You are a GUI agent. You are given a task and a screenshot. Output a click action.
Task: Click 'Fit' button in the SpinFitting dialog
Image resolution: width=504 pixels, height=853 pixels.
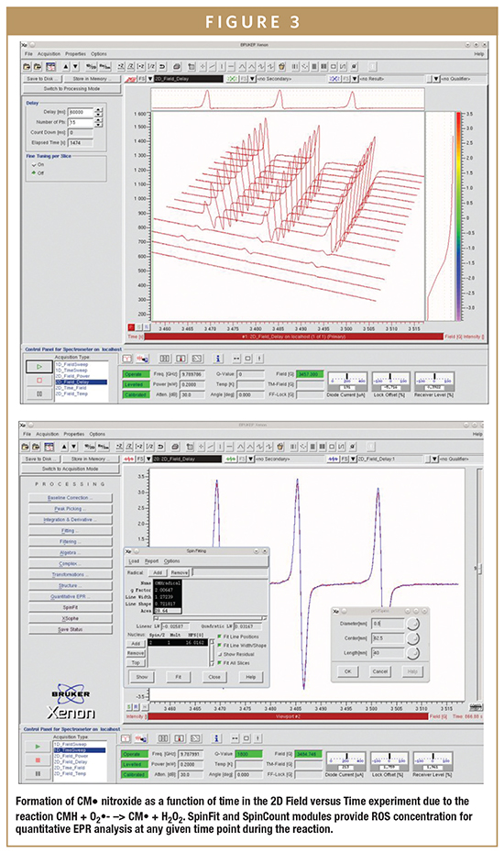179,677
